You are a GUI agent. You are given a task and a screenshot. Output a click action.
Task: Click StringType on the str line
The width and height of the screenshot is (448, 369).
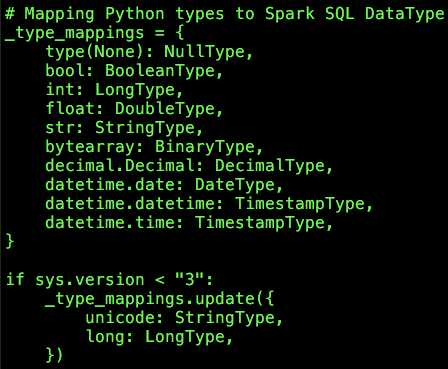(145, 128)
